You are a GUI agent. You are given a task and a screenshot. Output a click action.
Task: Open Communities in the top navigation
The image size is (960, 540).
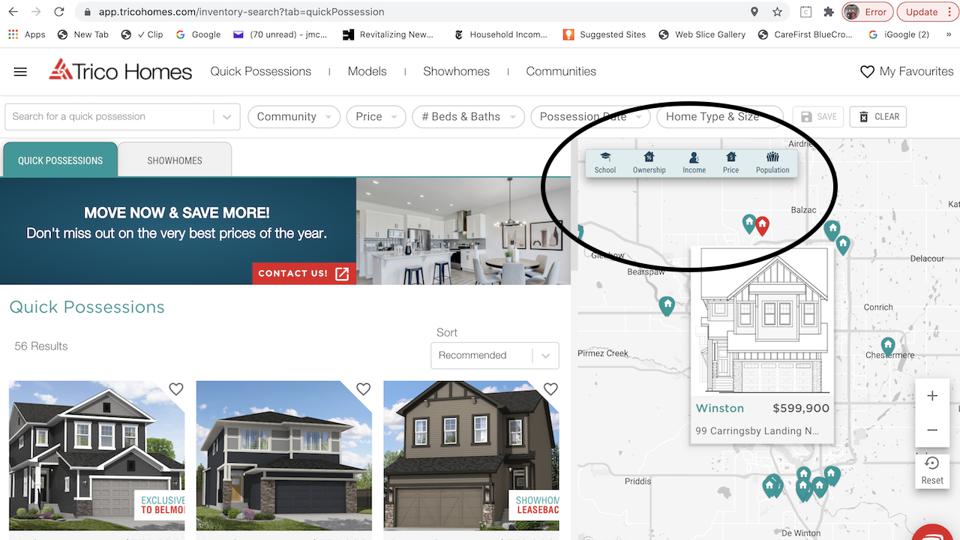click(x=560, y=72)
